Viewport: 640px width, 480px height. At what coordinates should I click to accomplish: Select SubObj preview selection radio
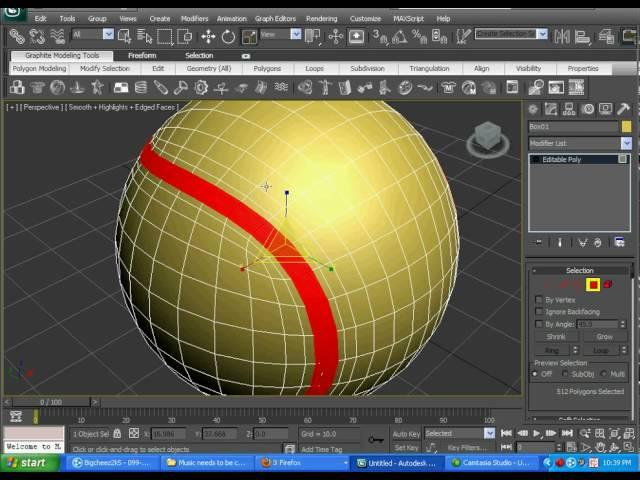(x=565, y=374)
